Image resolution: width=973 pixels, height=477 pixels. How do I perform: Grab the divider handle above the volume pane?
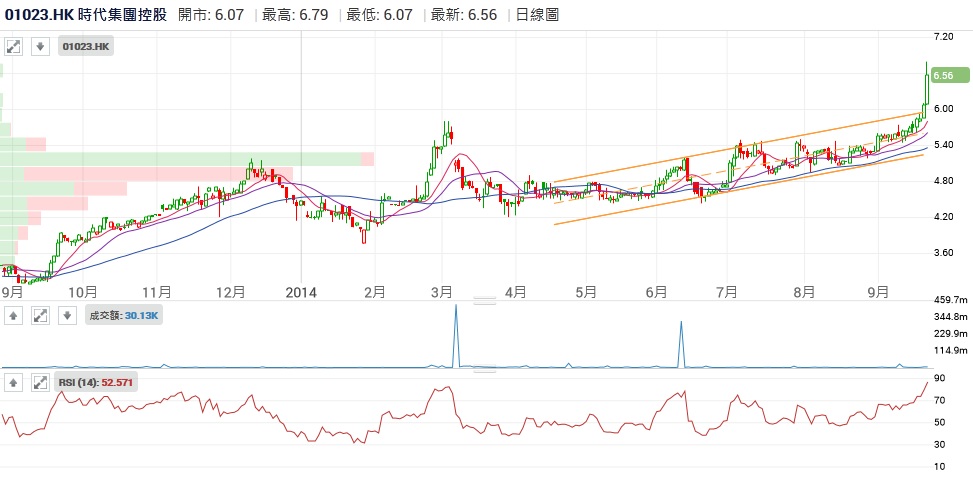[484, 300]
